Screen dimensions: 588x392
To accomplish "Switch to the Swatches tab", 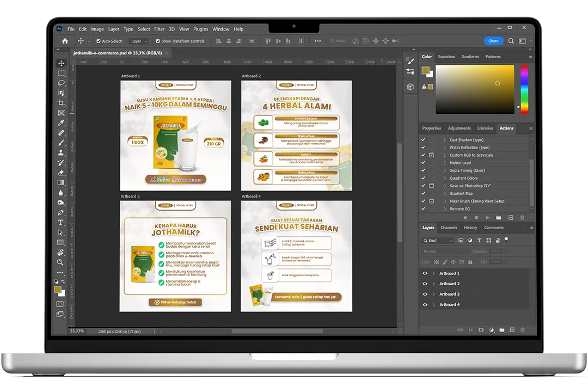I will pyautogui.click(x=446, y=57).
